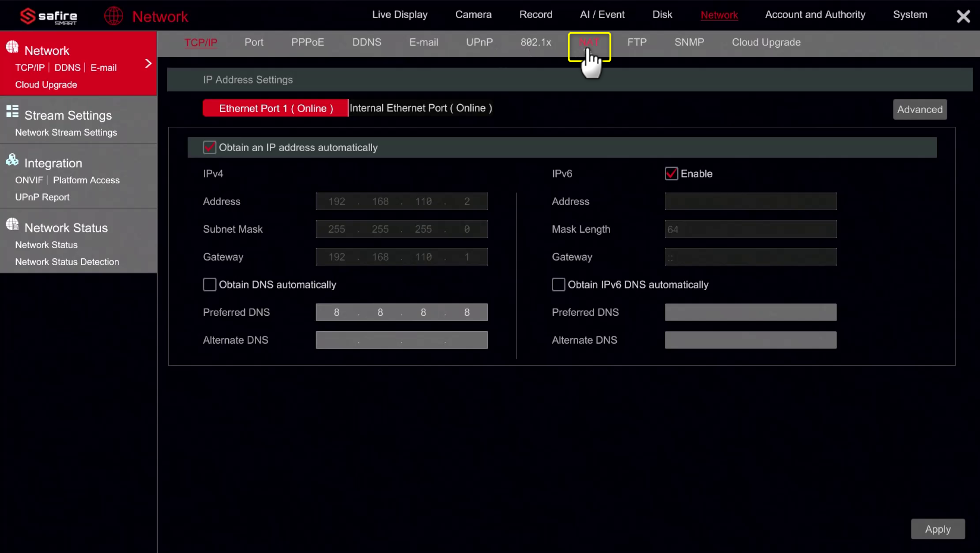This screenshot has height=553, width=980.
Task: Click the Network Status globe icon
Action: 12,224
